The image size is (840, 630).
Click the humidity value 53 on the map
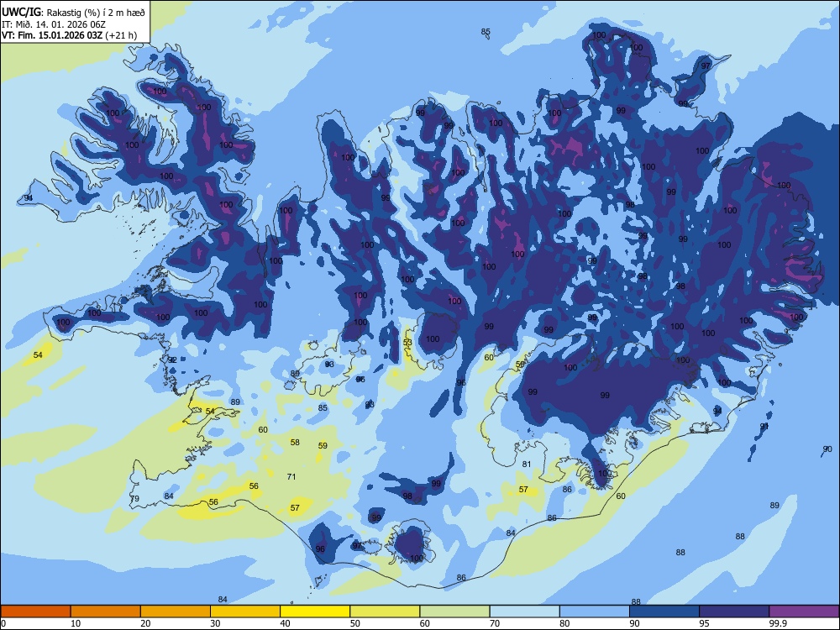pyautogui.click(x=407, y=343)
